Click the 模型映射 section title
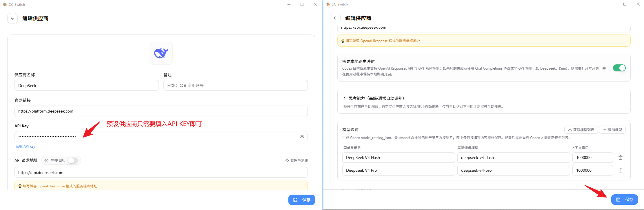 point(350,130)
